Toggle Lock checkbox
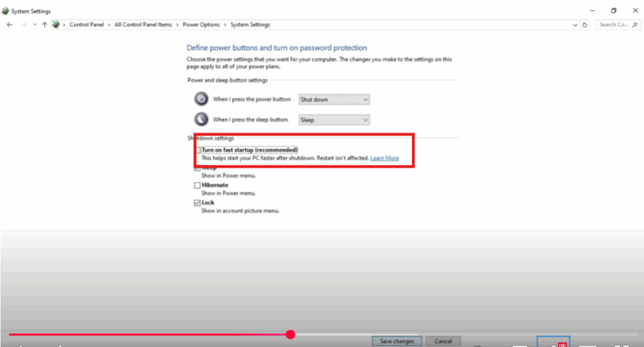This screenshot has height=347, width=644. pyautogui.click(x=197, y=203)
